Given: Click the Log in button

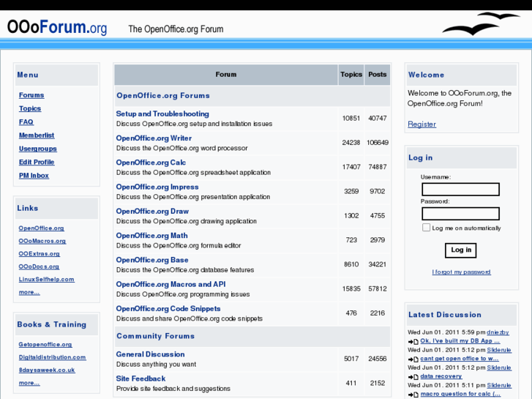Looking at the screenshot, I should pos(460,250).
